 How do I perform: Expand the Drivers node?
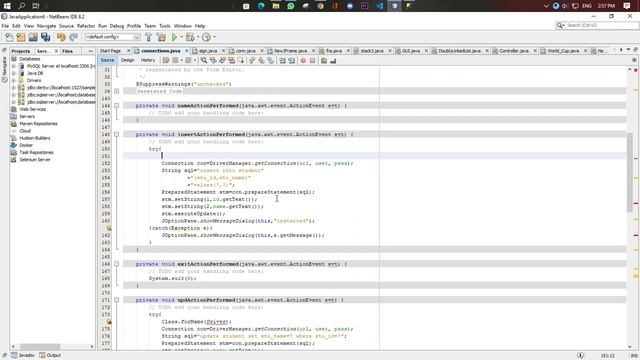point(13,80)
